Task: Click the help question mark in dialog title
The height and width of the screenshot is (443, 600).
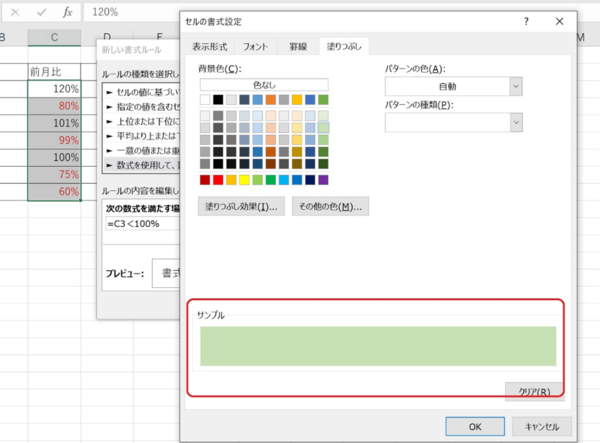Action: (x=526, y=21)
